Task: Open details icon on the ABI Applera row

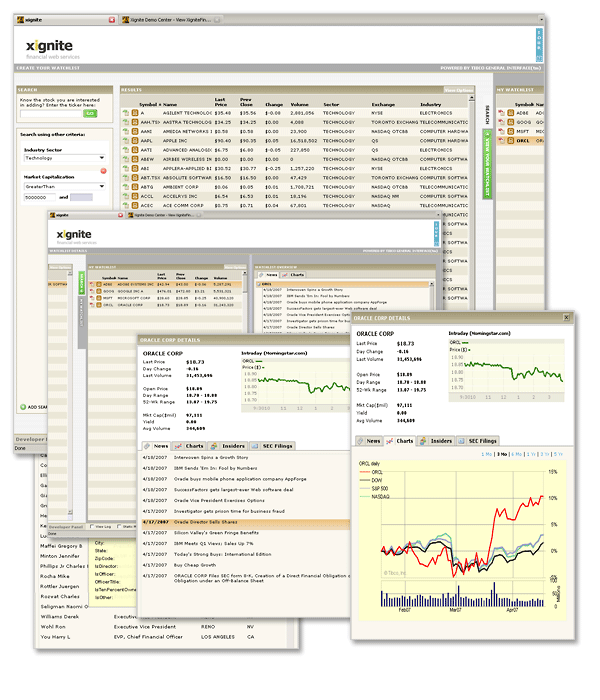Action: click(135, 168)
